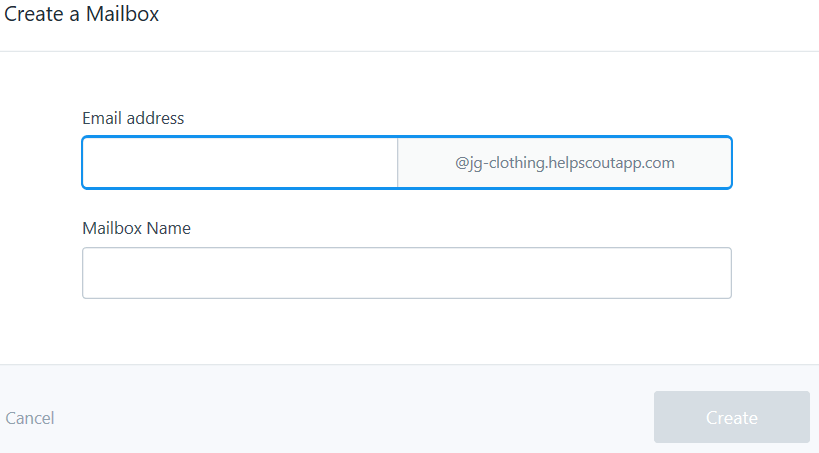819x453 pixels.
Task: Click the "Mailbox Name" field label
Action: [136, 228]
